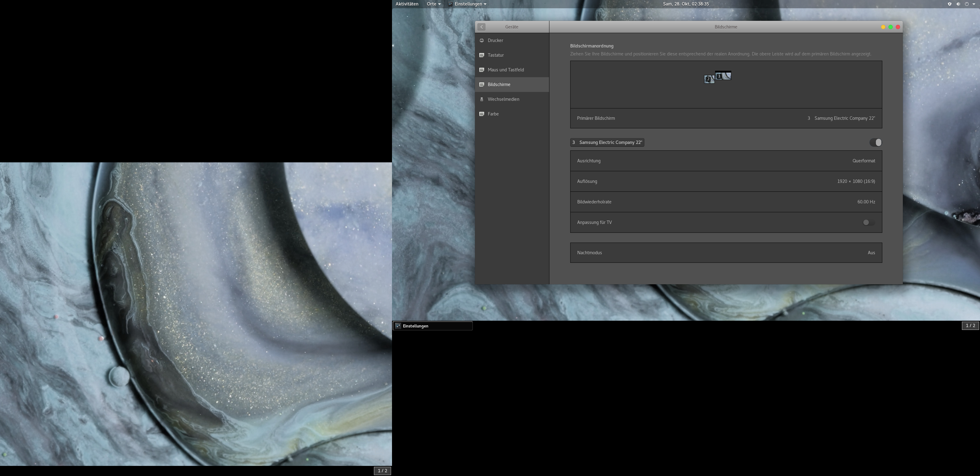
Task: Select the Bildschirme sidebar entry
Action: pyautogui.click(x=512, y=85)
